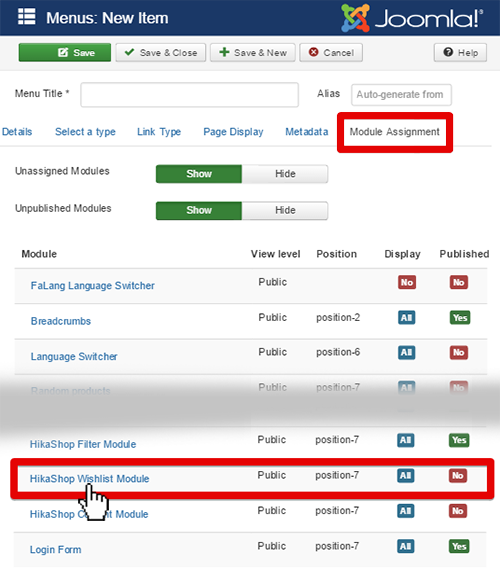Switch to the Select a type tab

click(x=85, y=132)
